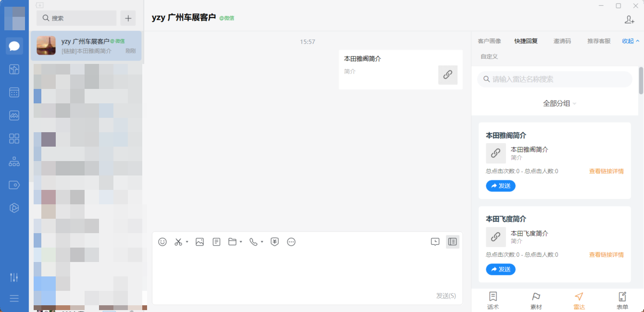Screen dimensions: 644x312
Task: Click the more options ellipsis in chat toolbar
Action: 291,242
